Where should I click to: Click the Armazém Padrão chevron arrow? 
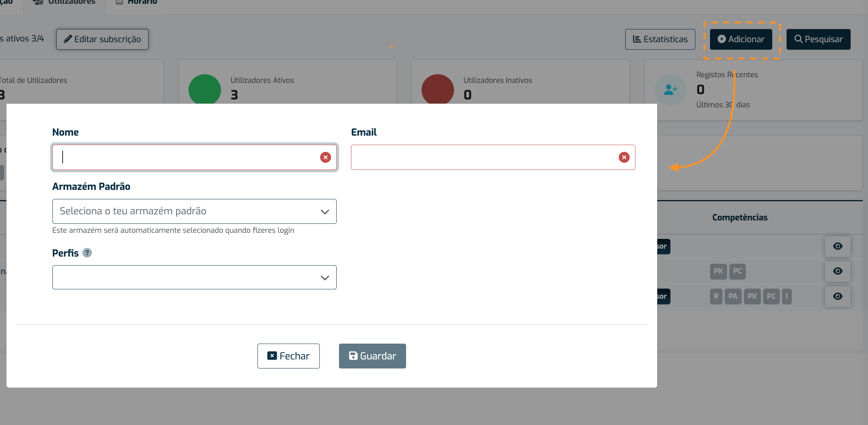325,212
